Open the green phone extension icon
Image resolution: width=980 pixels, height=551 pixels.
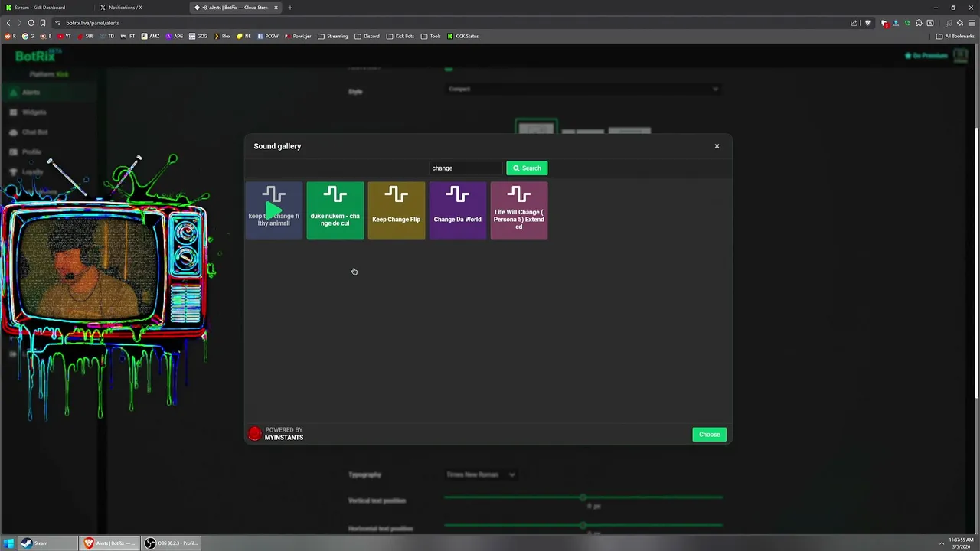click(907, 23)
